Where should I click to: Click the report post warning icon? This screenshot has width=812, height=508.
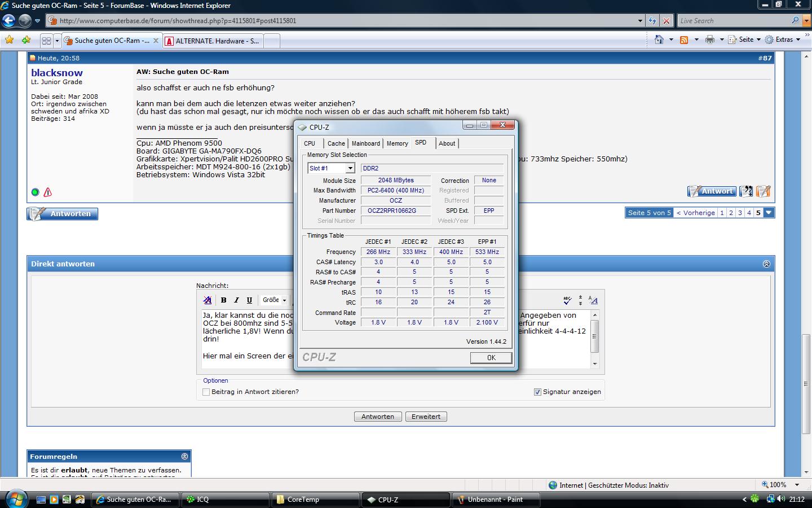coord(48,192)
